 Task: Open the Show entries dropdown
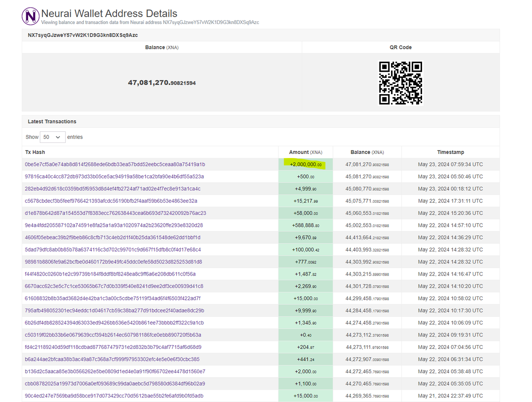pos(53,137)
